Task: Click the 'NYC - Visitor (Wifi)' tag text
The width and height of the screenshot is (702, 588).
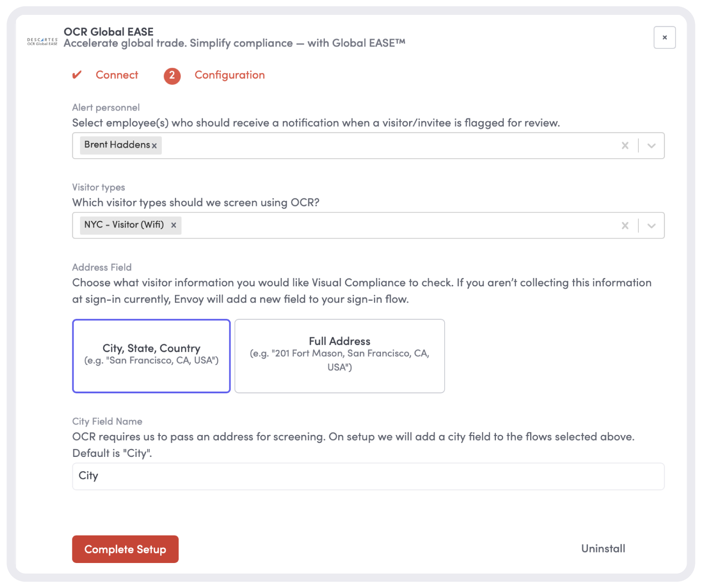Action: (x=124, y=225)
